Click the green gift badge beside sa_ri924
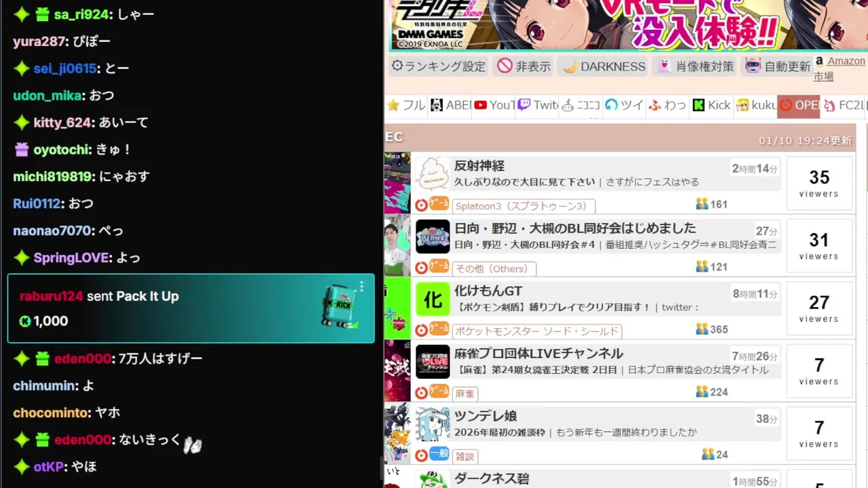868x488 pixels. 42,14
